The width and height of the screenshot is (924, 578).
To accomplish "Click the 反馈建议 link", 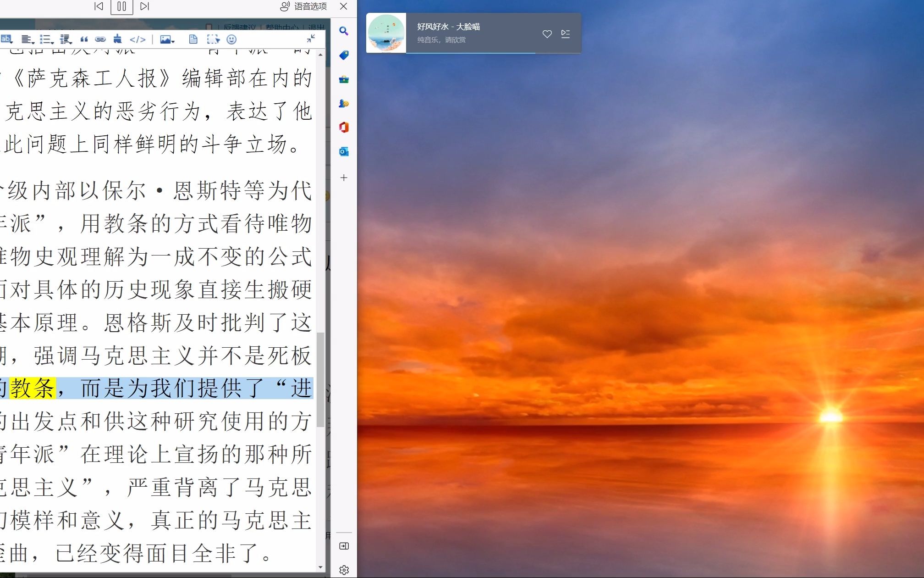I will point(240,27).
